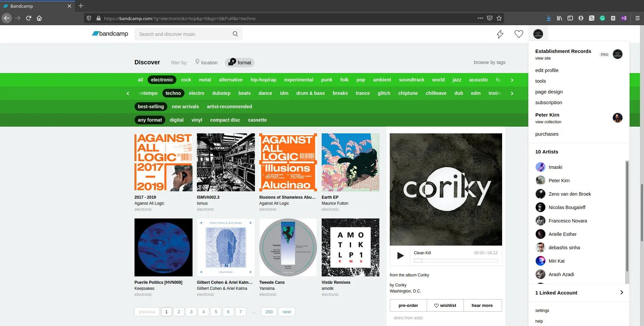Expand the 1 Linked Account chevron
The height and width of the screenshot is (326, 644).
click(622, 292)
